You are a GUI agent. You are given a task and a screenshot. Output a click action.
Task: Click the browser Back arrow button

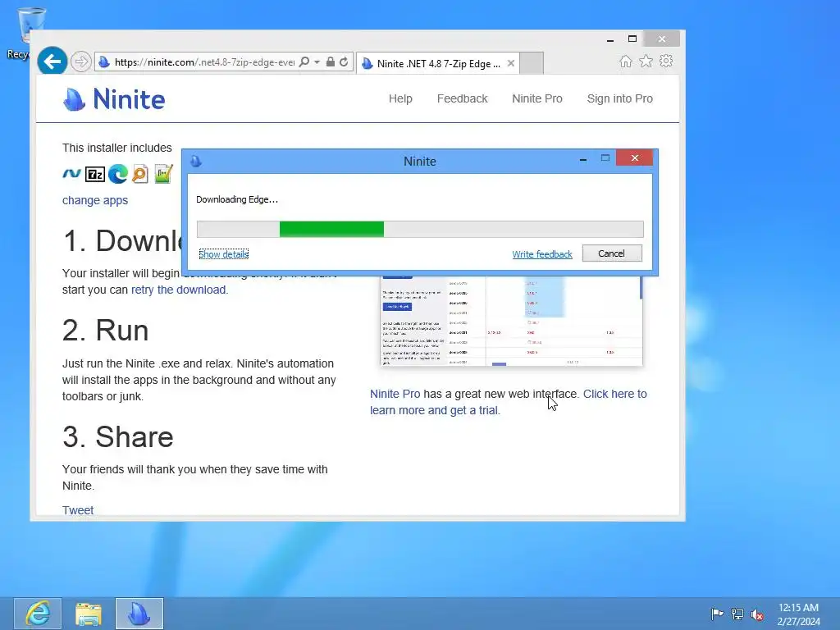click(52, 62)
